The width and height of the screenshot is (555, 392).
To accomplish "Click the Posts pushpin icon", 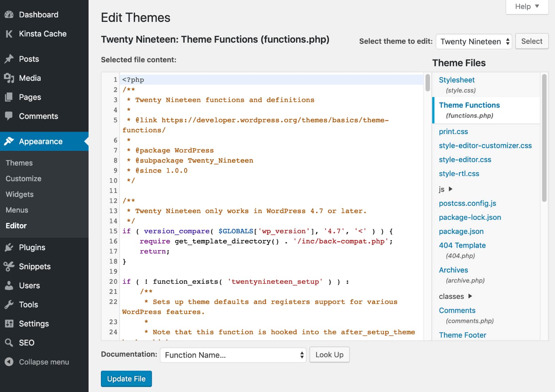I will click(9, 59).
